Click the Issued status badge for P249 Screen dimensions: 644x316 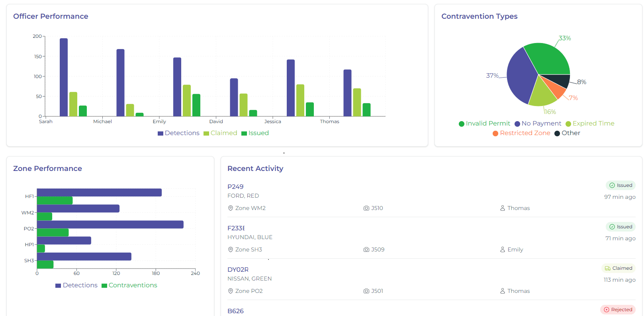tap(621, 185)
